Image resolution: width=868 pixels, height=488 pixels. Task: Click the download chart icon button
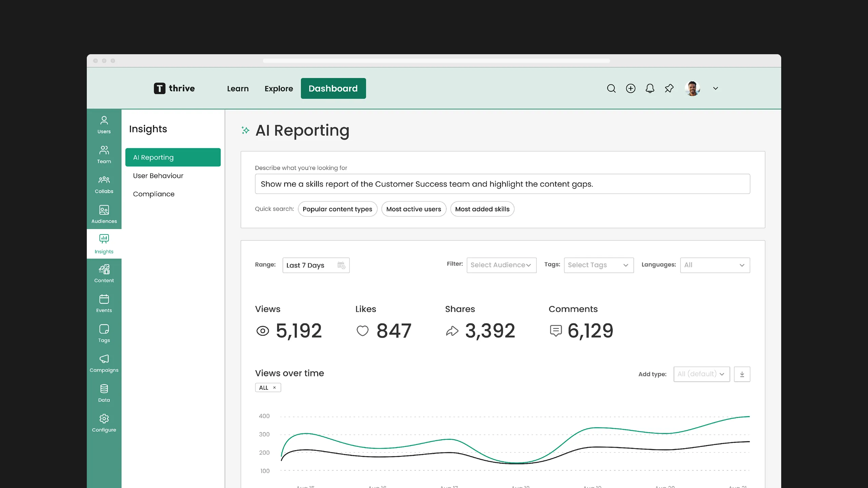pos(742,374)
